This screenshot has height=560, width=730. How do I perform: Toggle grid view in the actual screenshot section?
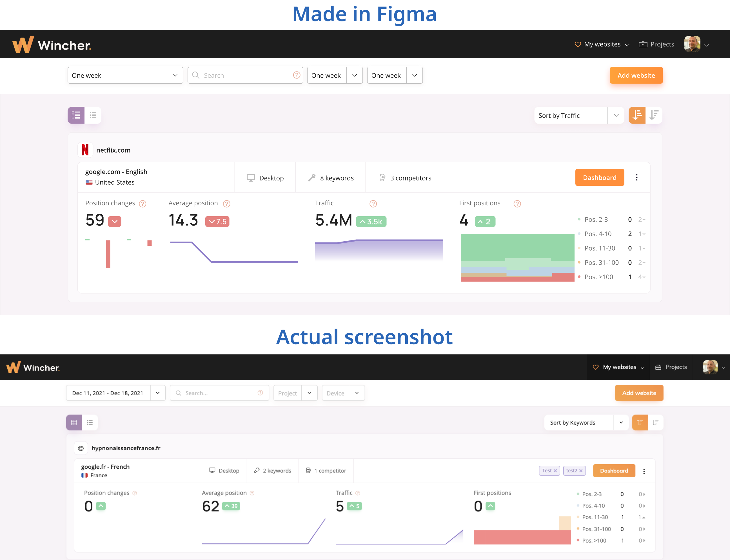pos(74,422)
